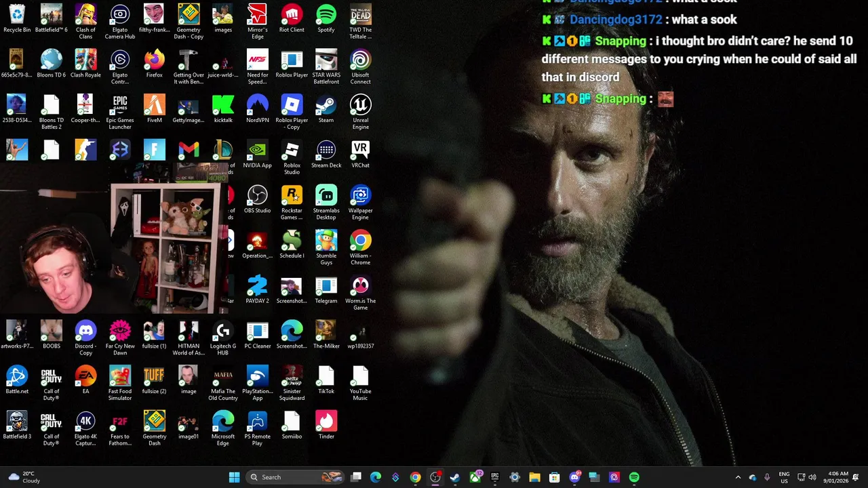Select PlayStation App desktop icon

click(x=258, y=384)
